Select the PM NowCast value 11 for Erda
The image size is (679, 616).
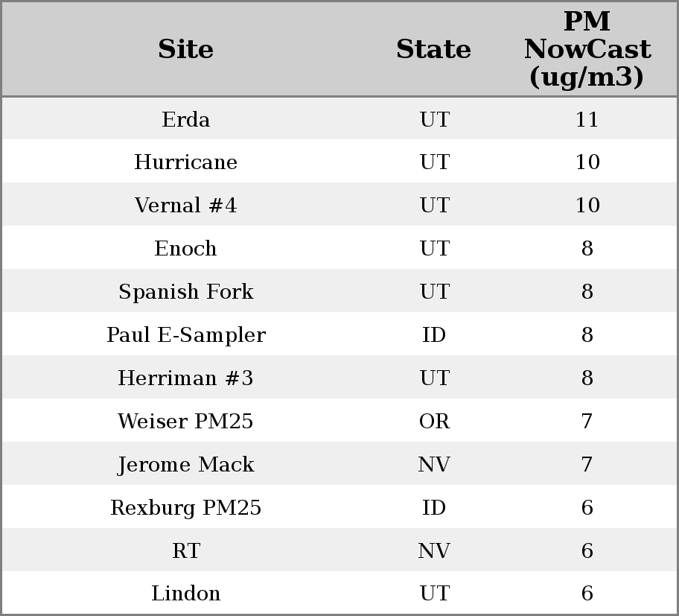[587, 119]
